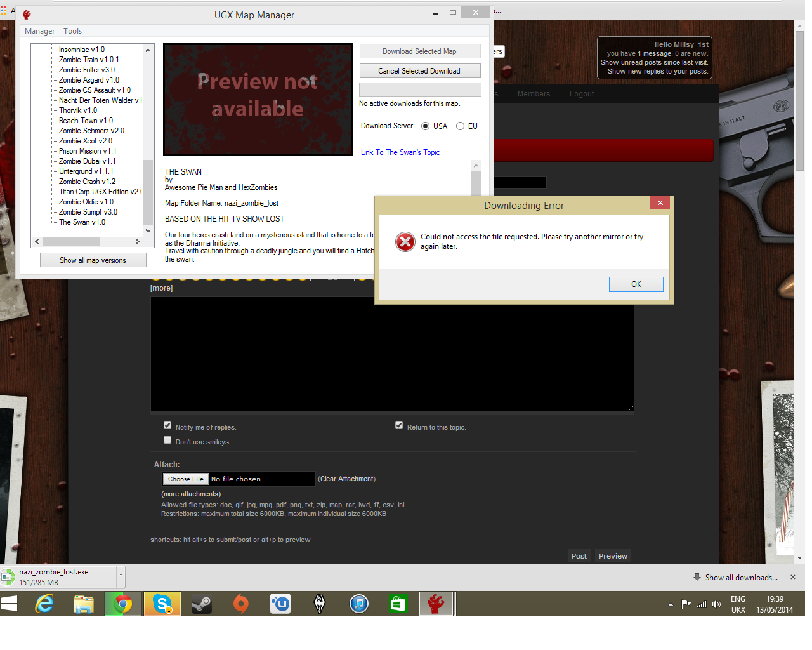The width and height of the screenshot is (812, 650).
Task: Enable Don't use smileys checkbox
Action: click(167, 440)
